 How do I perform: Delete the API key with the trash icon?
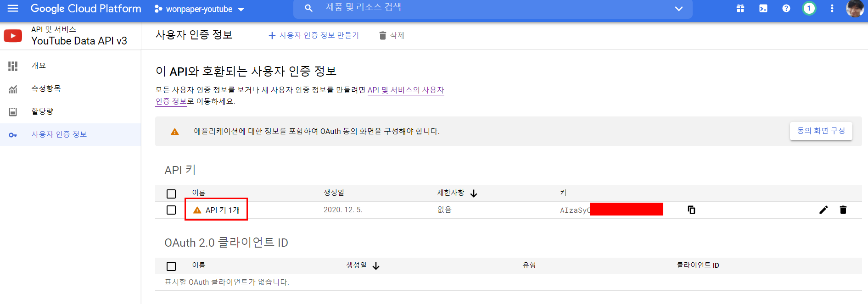point(843,210)
